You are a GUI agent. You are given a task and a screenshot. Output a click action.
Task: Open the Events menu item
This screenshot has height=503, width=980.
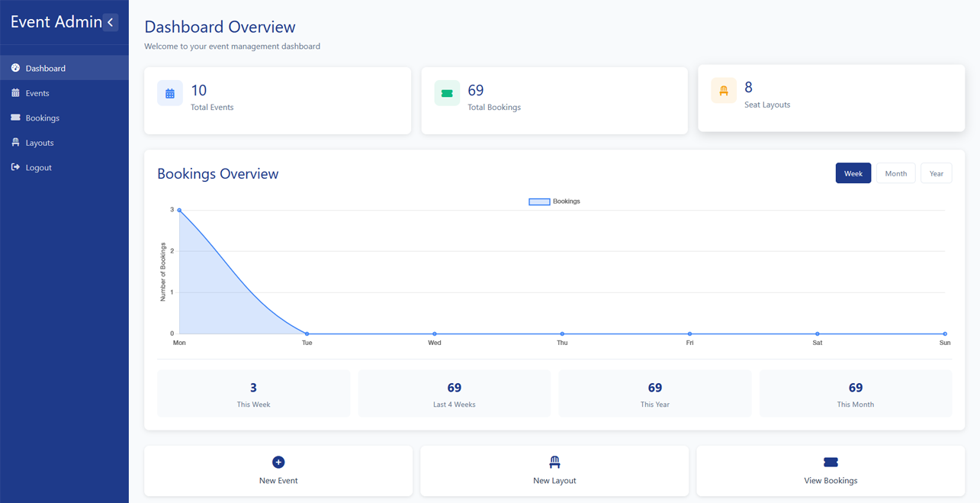37,93
